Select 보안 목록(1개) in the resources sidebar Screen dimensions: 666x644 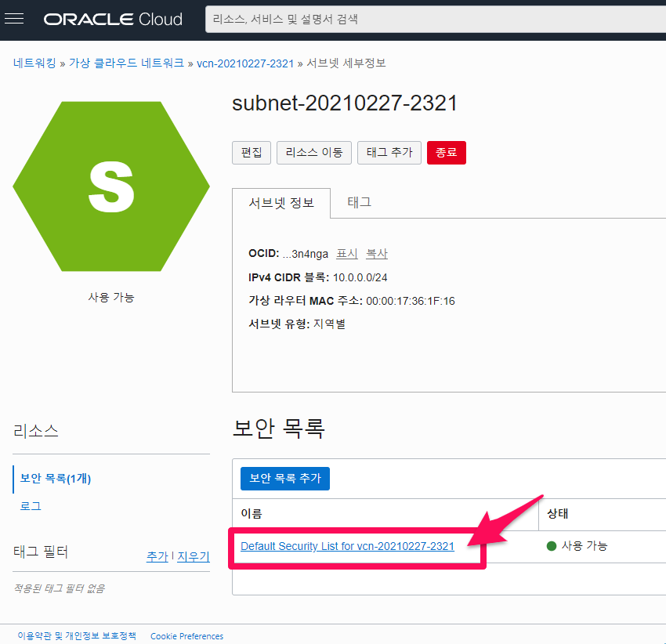[x=55, y=479]
